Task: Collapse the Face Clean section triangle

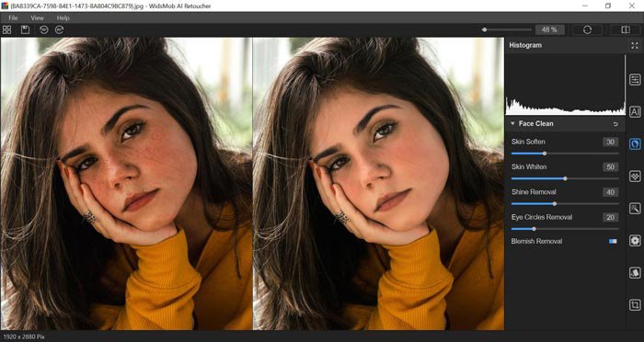Action: pos(512,123)
